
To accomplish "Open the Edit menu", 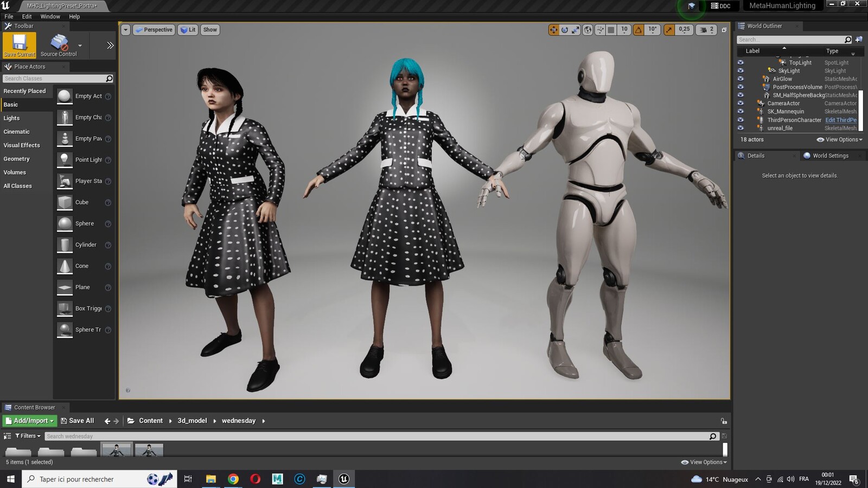I will coord(27,16).
